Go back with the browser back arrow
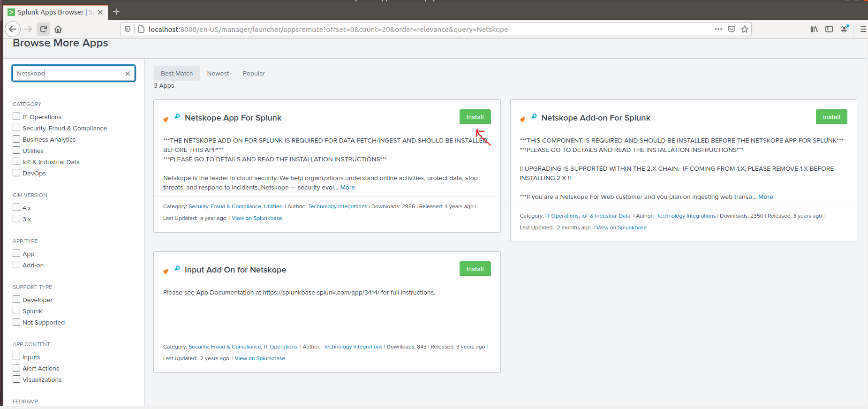Screen dimensions: 868x409 13,29
